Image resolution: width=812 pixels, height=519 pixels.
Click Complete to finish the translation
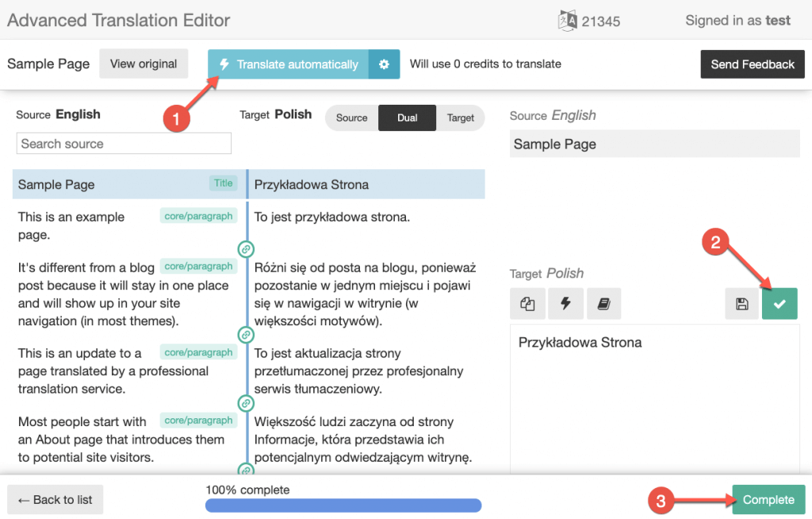768,499
